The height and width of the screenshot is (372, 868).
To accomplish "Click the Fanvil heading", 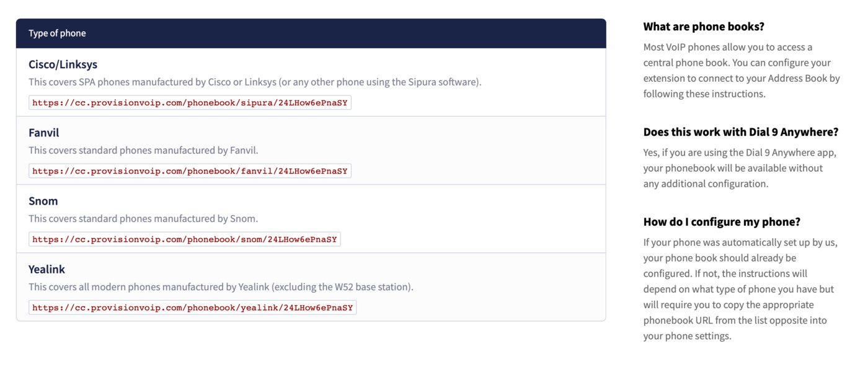I will pos(43,133).
